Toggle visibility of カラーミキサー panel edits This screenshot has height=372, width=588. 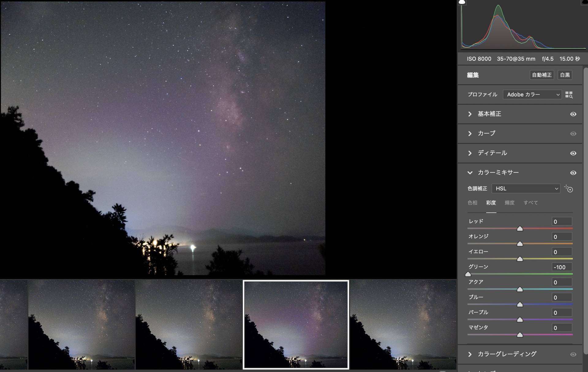(573, 173)
